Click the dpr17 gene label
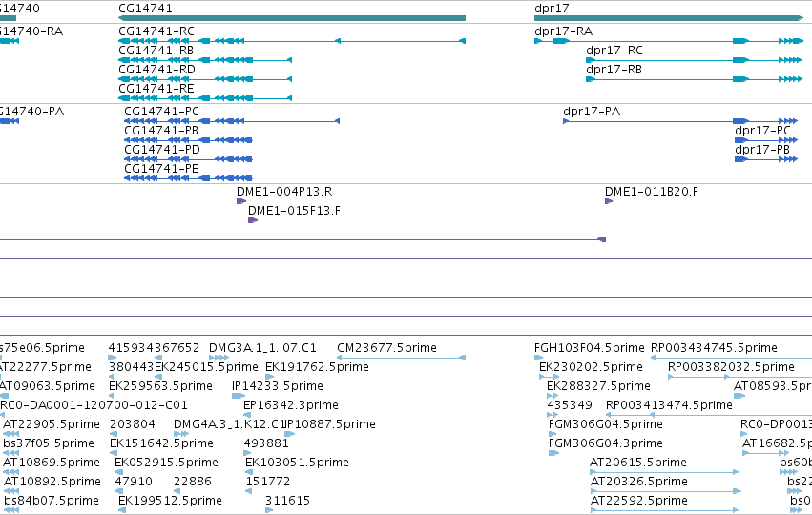The width and height of the screenshot is (812, 515). coord(552,9)
